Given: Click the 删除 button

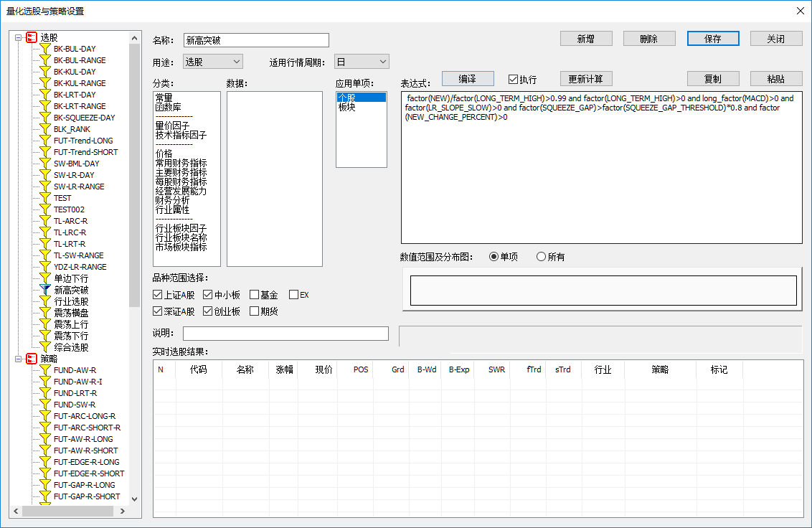Looking at the screenshot, I should tap(649, 39).
